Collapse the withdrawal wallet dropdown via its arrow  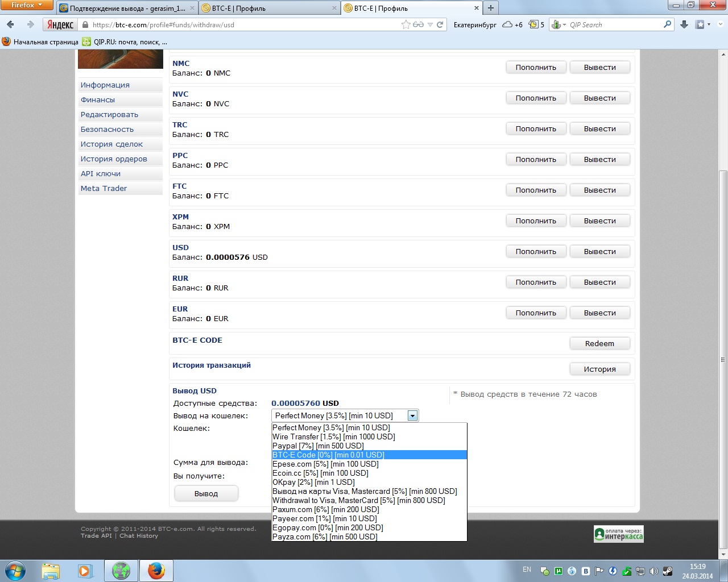click(x=413, y=415)
